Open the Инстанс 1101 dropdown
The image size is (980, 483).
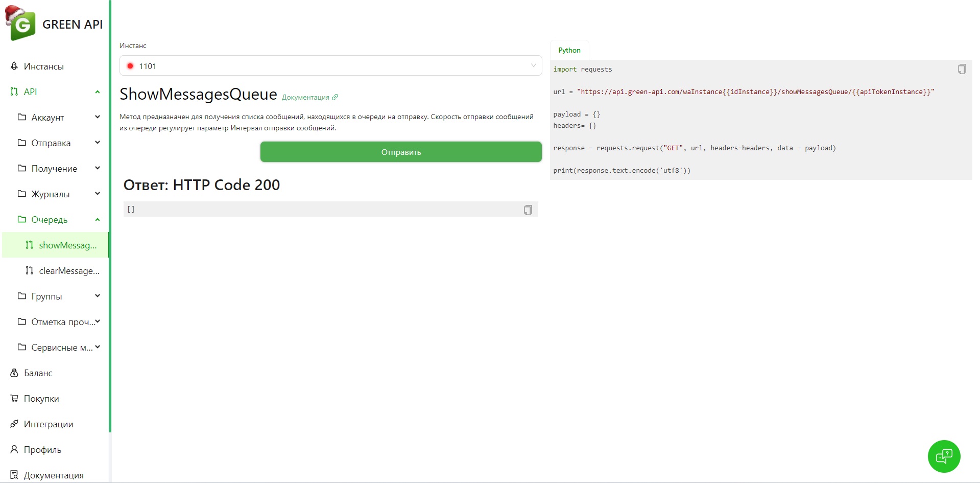coord(330,66)
